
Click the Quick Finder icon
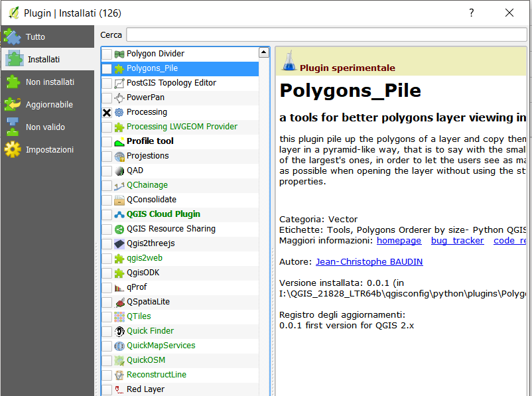[119, 331]
